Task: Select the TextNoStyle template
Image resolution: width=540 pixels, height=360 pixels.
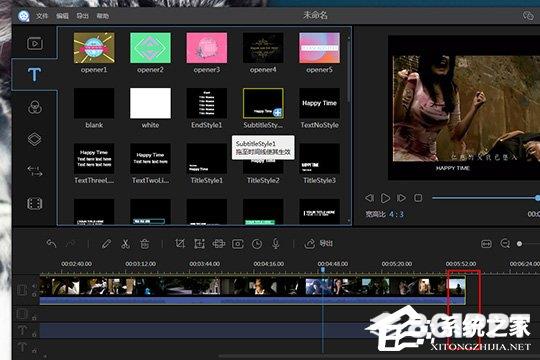Action: click(320, 103)
